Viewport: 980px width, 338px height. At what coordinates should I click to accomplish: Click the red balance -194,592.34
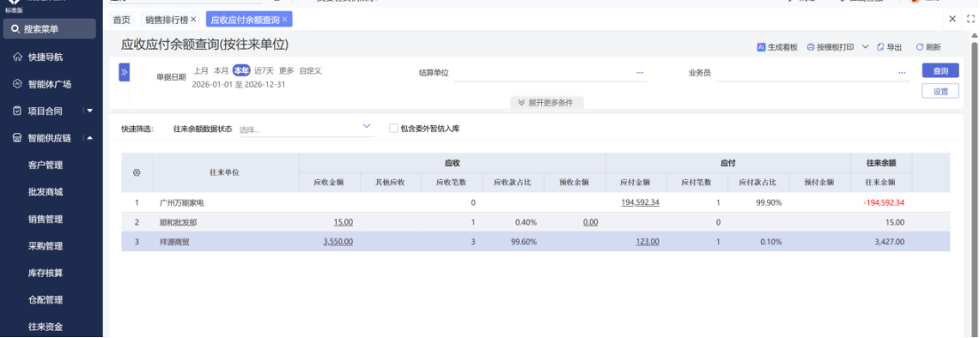[x=883, y=202]
